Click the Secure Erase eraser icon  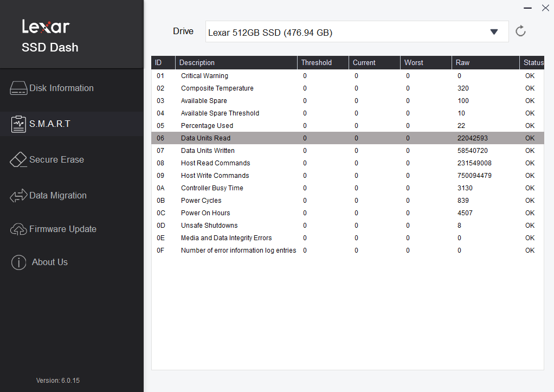click(18, 160)
